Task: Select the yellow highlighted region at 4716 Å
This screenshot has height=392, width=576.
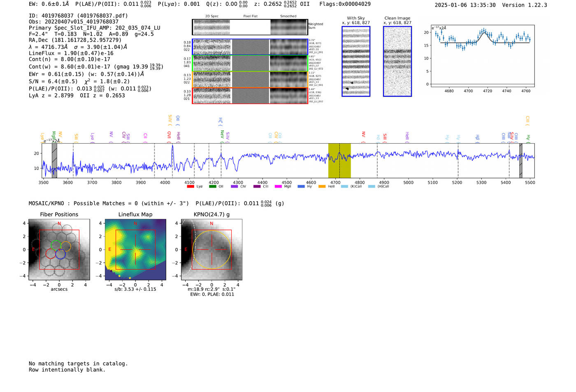Action: (x=339, y=160)
